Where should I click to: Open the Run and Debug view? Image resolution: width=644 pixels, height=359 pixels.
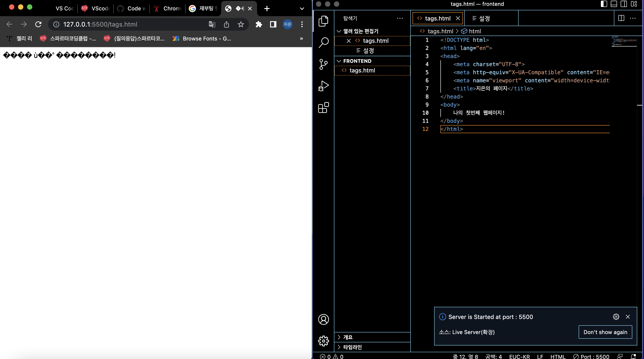323,86
